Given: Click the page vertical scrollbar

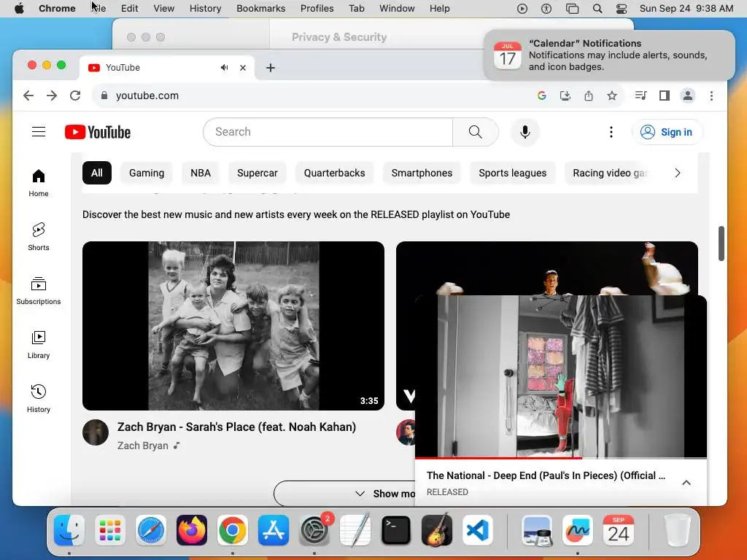Looking at the screenshot, I should [721, 244].
